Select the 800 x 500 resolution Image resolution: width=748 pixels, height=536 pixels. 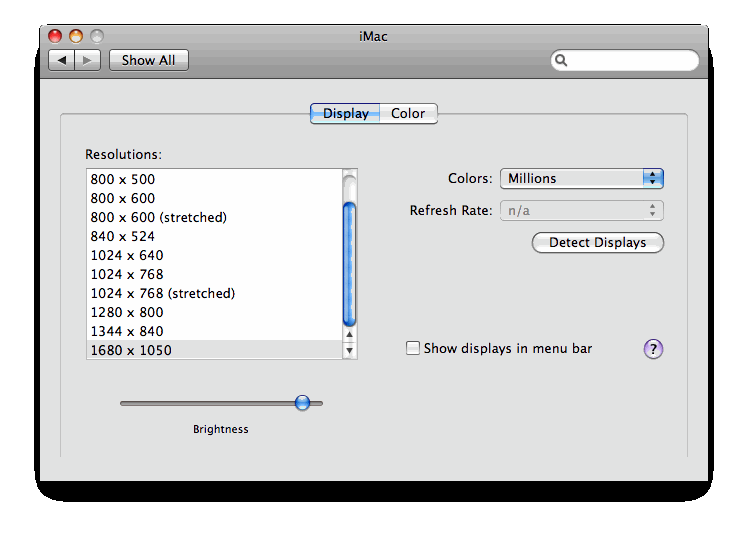[215, 179]
